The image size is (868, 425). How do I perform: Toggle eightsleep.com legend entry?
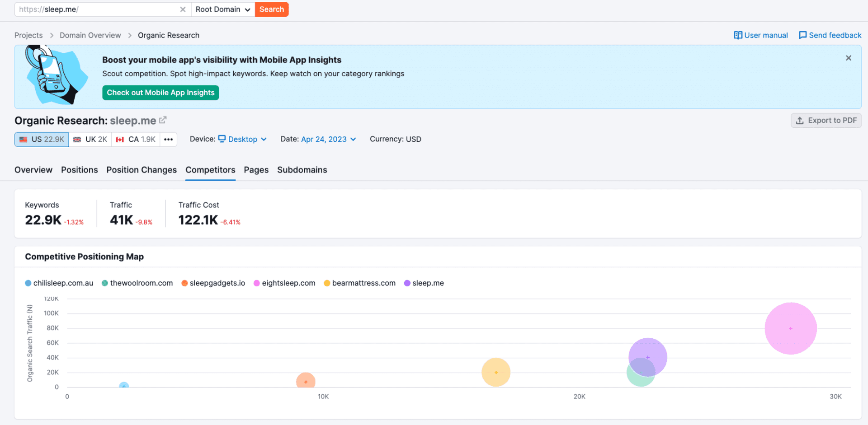click(284, 283)
